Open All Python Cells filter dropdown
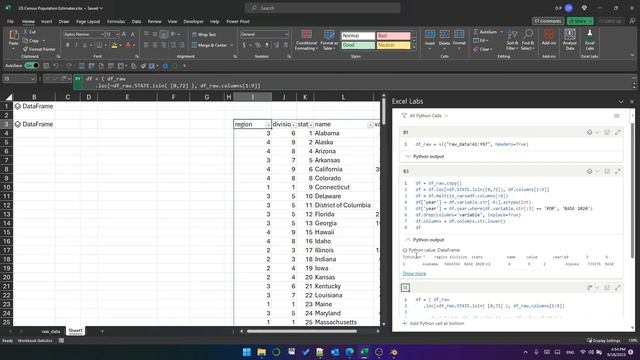640x360 pixels. (x=424, y=116)
